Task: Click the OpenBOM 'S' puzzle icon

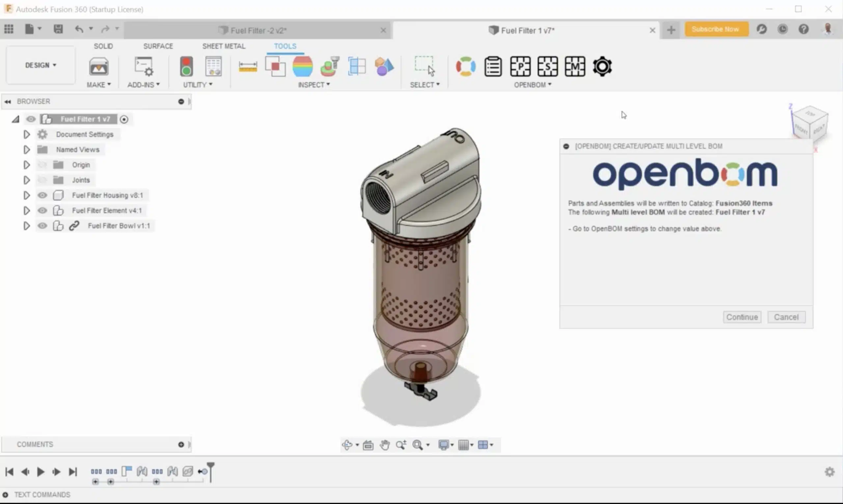Action: (548, 66)
